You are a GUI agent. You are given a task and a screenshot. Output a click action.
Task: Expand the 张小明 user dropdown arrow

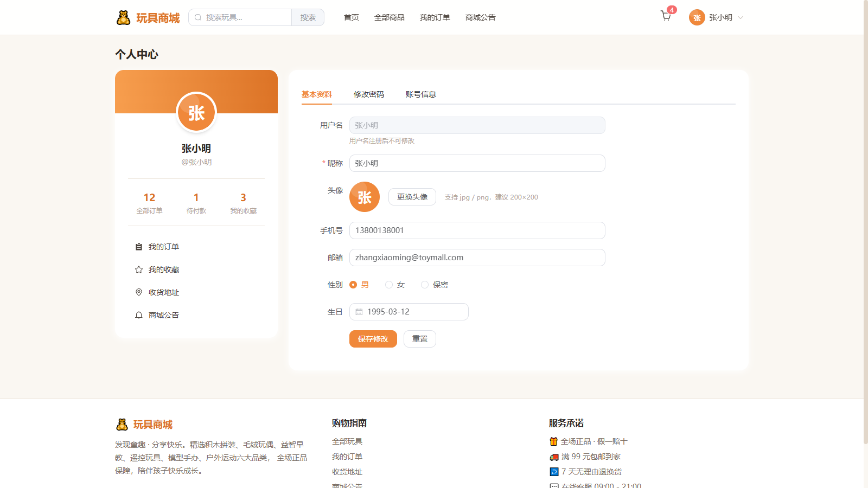(741, 17)
